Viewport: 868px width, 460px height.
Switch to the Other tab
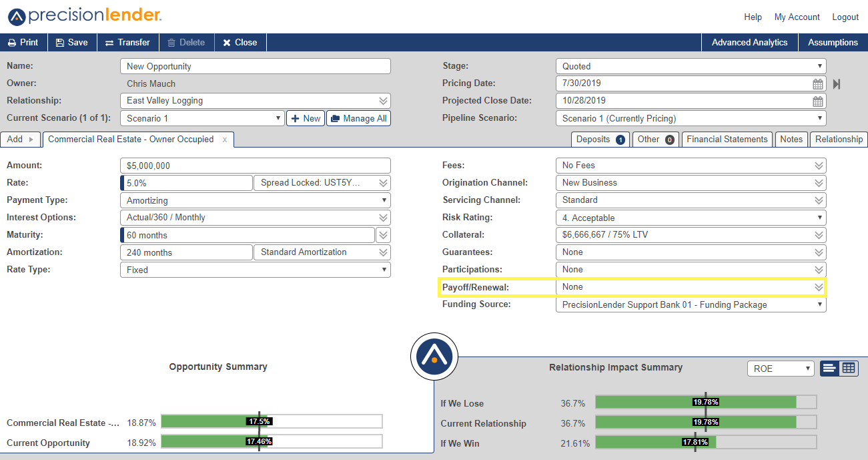click(655, 140)
